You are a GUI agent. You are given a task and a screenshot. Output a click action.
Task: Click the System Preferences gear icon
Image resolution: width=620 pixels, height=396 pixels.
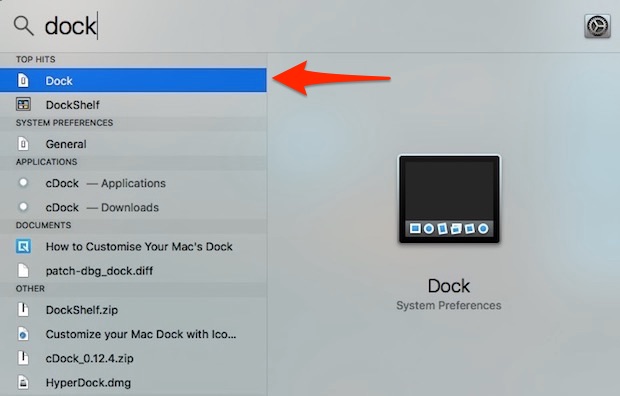click(597, 26)
